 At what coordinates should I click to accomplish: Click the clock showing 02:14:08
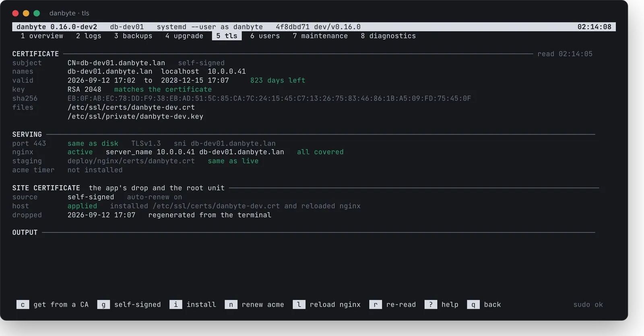point(594,27)
